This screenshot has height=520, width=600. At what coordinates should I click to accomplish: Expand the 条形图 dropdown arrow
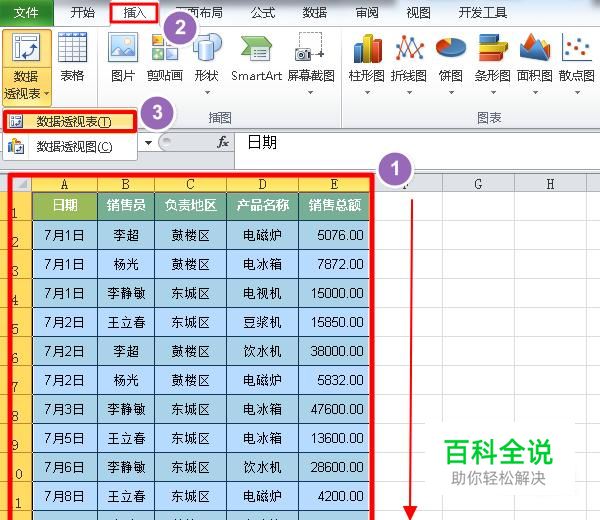tap(494, 92)
